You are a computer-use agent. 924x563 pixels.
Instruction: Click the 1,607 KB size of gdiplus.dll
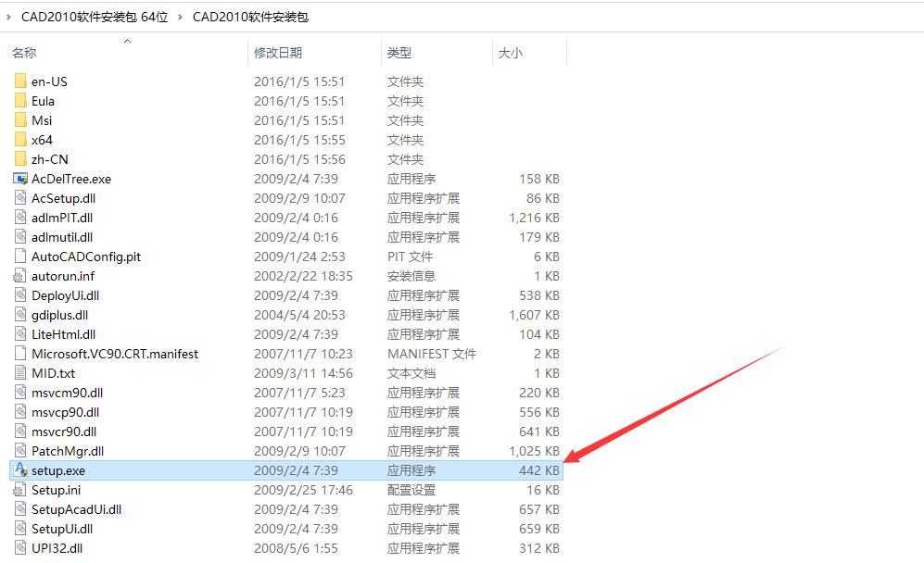534,315
